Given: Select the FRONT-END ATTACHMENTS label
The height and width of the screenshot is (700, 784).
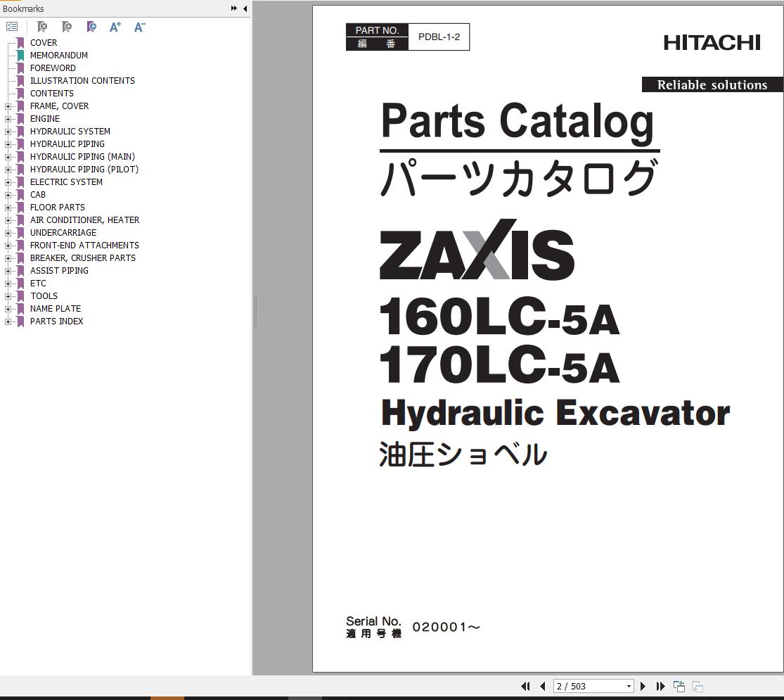Looking at the screenshot, I should pos(84,245).
